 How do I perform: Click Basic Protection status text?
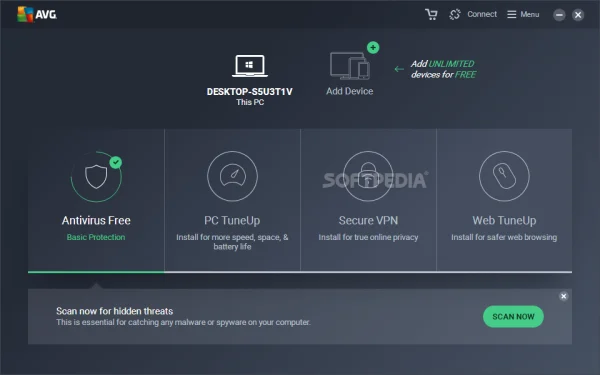coord(96,237)
